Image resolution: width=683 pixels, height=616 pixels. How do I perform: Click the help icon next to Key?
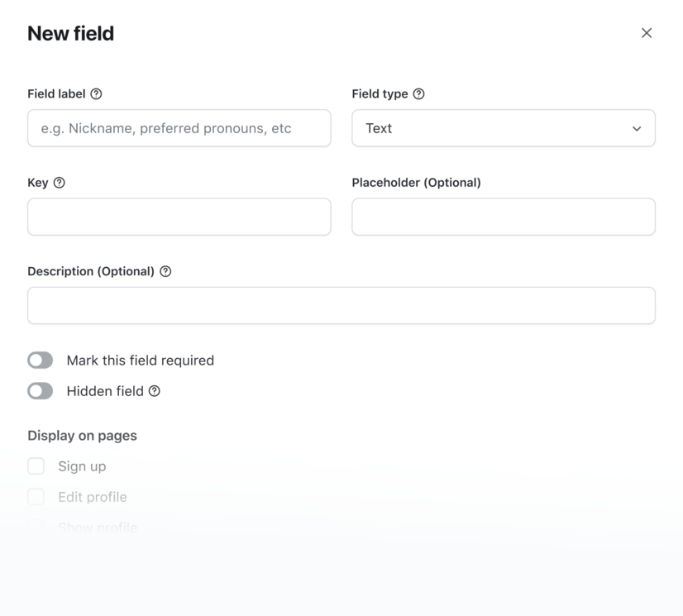(60, 183)
